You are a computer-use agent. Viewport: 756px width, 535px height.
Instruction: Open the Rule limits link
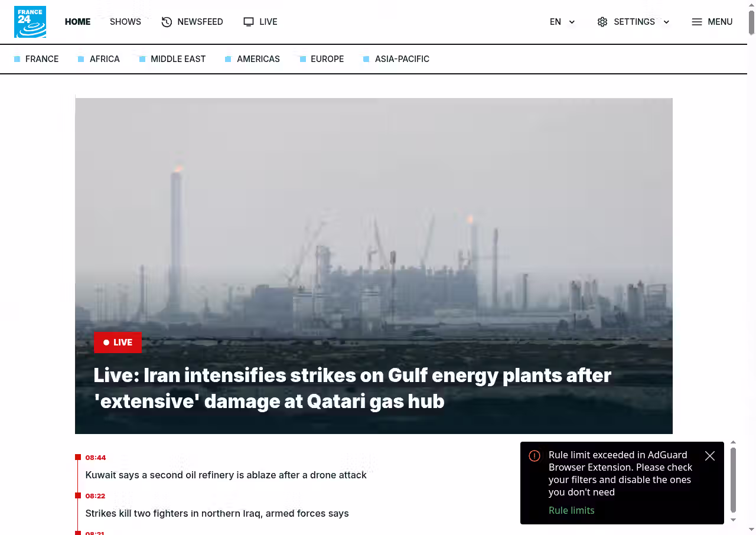coord(571,510)
